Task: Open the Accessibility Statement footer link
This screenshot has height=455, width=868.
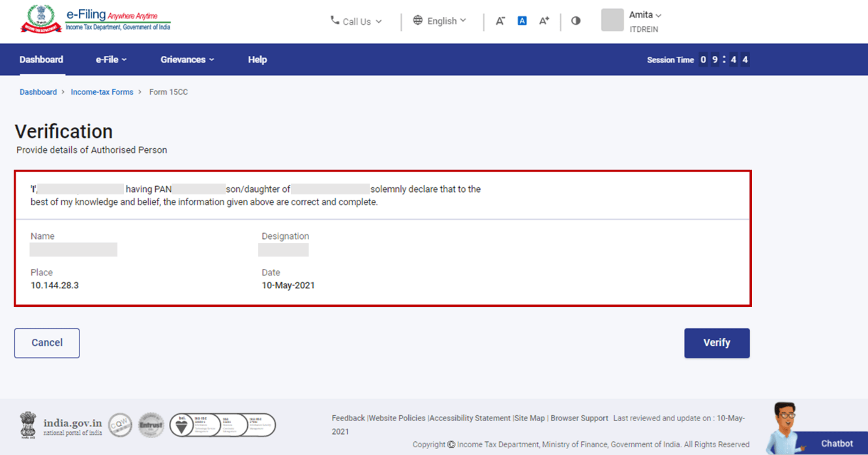Action: pos(470,418)
